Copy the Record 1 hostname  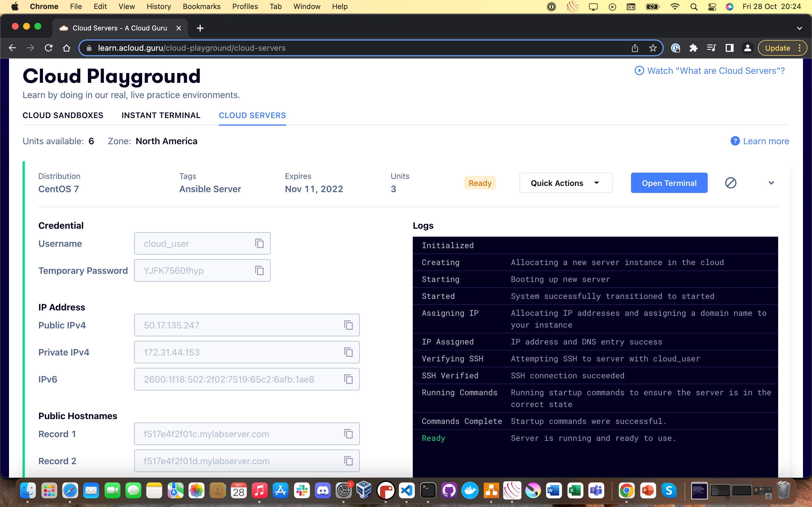[348, 434]
